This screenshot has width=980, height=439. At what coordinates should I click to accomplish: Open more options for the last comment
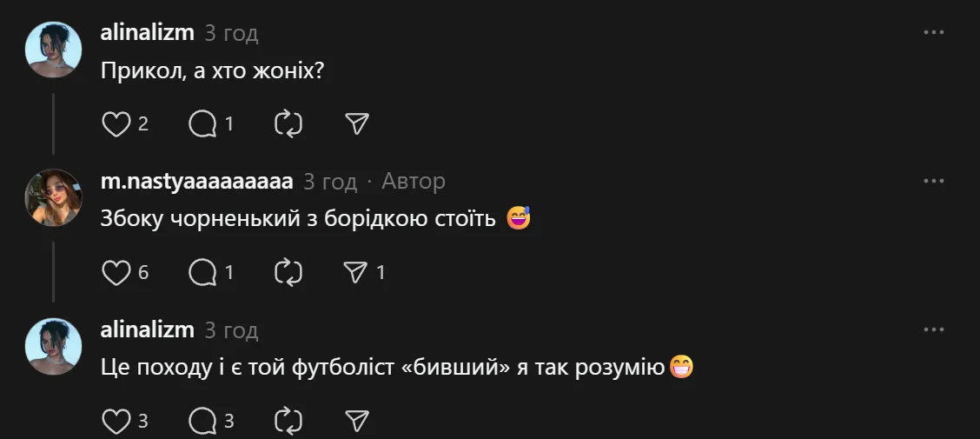933,329
